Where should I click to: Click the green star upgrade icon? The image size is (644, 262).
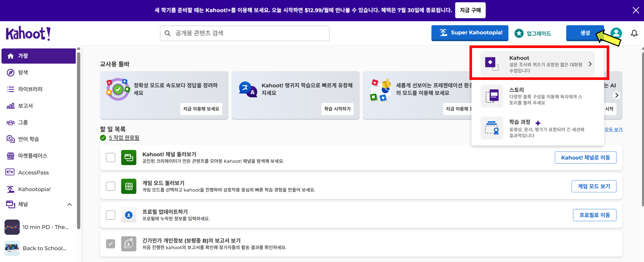(519, 33)
